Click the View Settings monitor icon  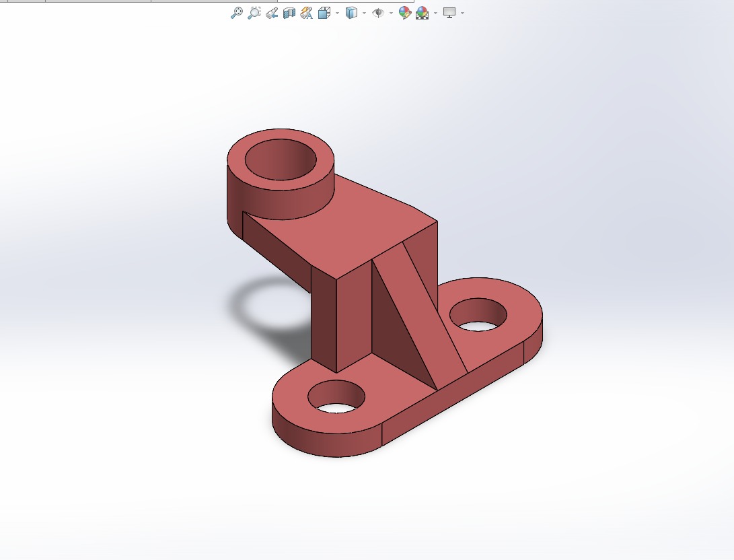pyautogui.click(x=449, y=13)
